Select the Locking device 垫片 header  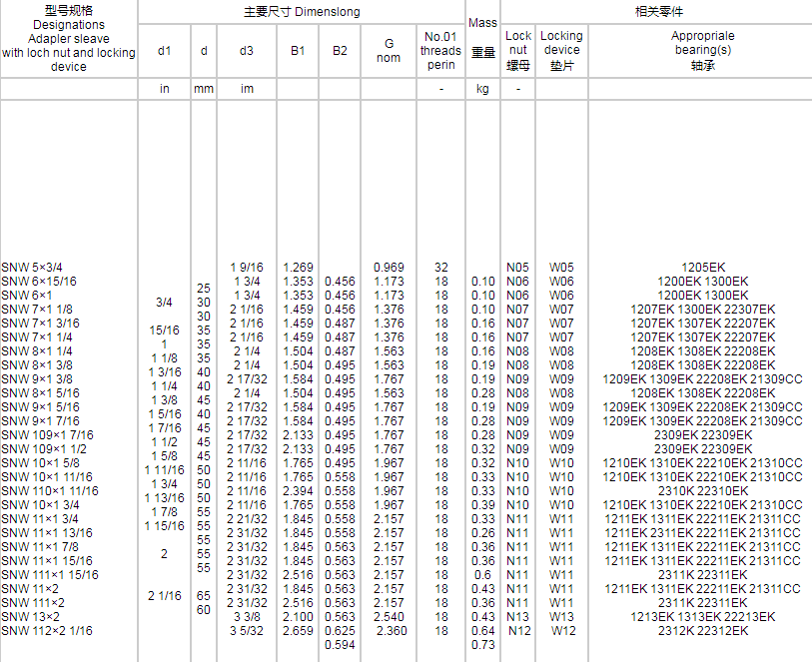pyautogui.click(x=561, y=50)
